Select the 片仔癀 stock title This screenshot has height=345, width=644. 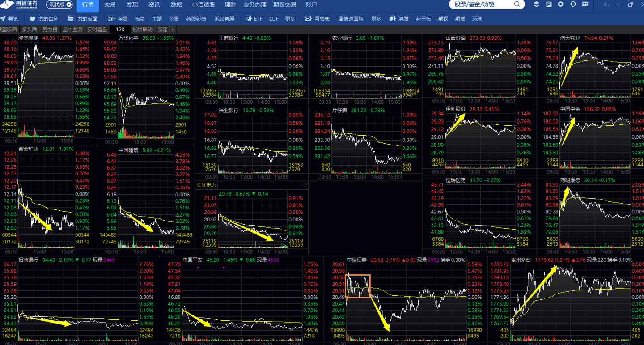point(339,111)
